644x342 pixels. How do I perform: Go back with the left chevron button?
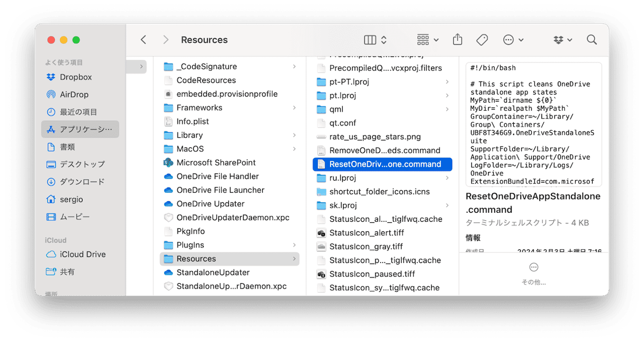coord(144,40)
